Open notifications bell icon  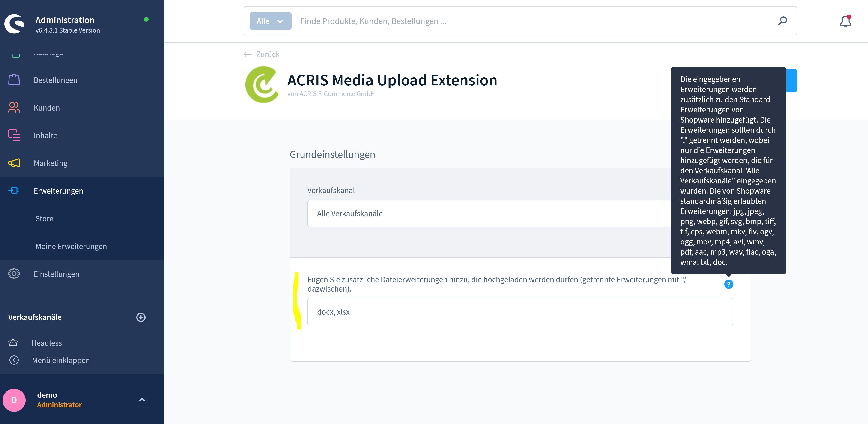(x=845, y=21)
